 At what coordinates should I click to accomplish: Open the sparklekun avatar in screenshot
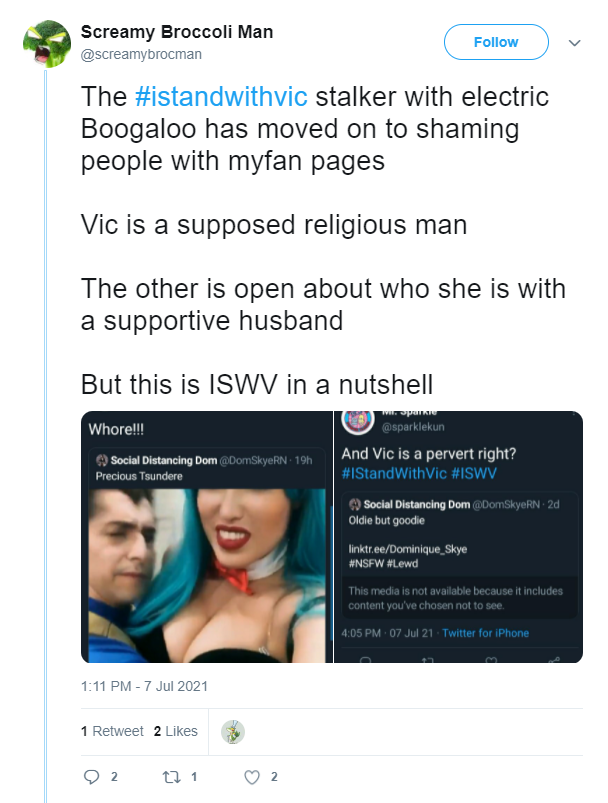coord(358,422)
